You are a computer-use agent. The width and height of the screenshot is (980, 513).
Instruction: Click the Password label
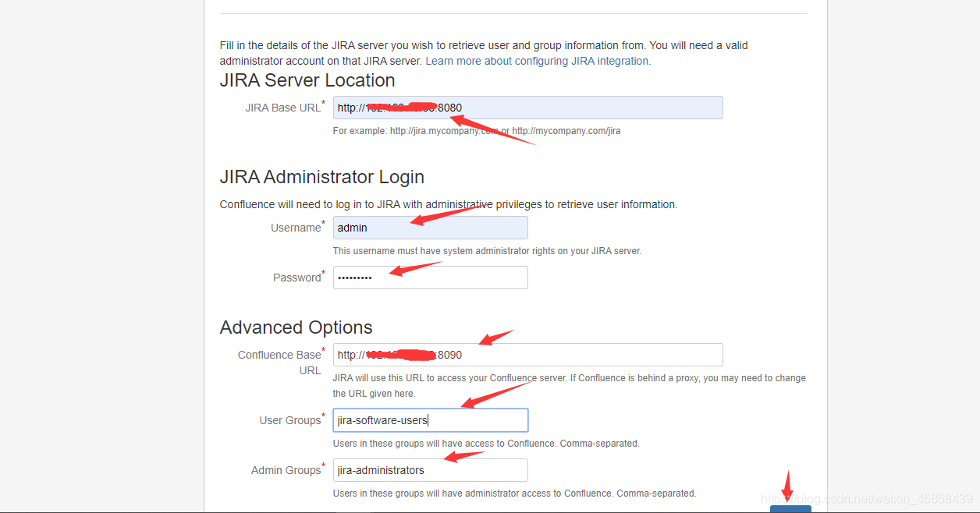point(297,278)
